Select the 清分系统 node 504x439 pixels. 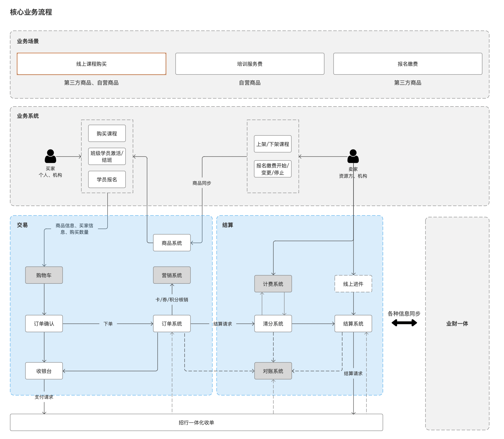point(273,324)
